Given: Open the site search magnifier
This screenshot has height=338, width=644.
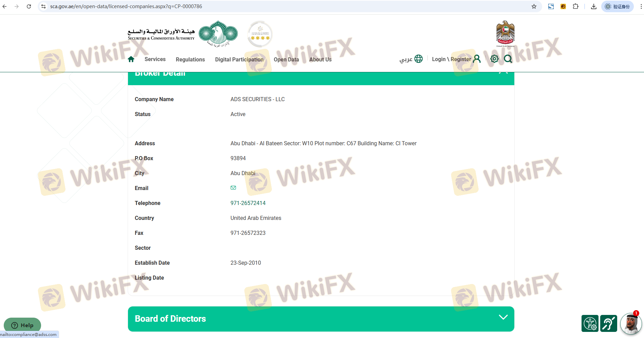Looking at the screenshot, I should pyautogui.click(x=508, y=59).
